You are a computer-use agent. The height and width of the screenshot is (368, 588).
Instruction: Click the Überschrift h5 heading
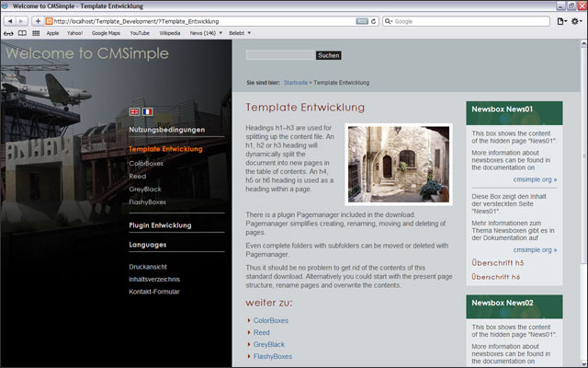(x=498, y=263)
